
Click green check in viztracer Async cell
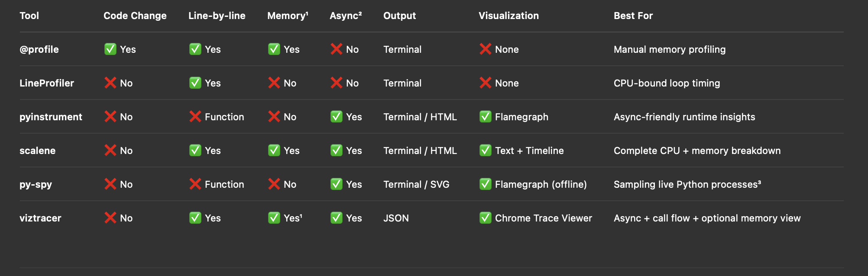coord(337,218)
